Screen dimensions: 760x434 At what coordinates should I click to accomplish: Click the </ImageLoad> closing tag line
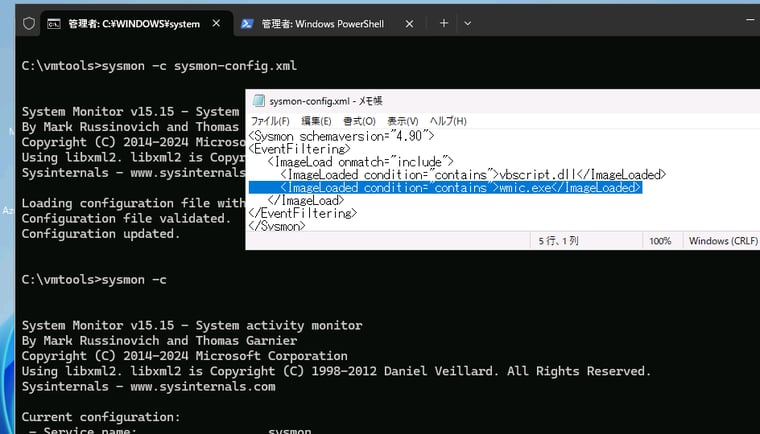click(305, 200)
